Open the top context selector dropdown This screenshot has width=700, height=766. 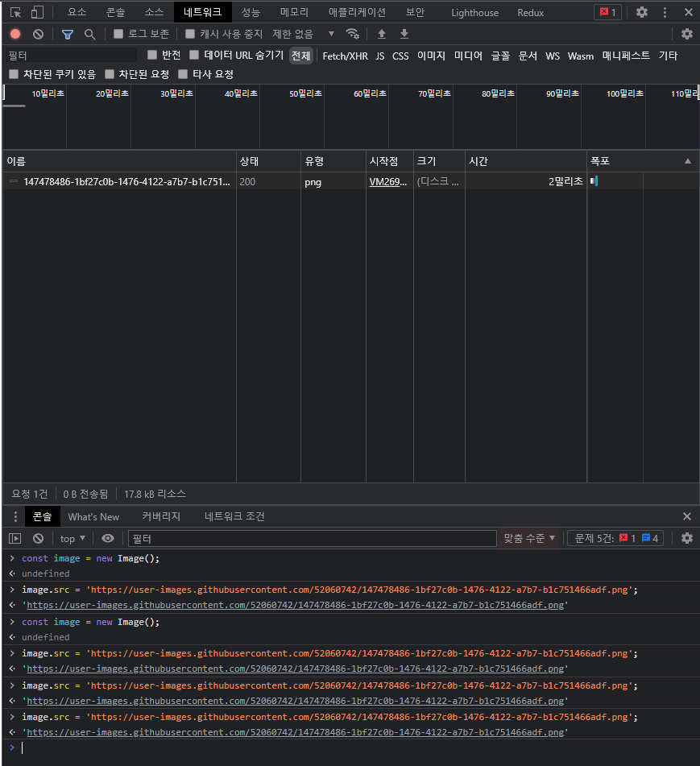tap(72, 538)
